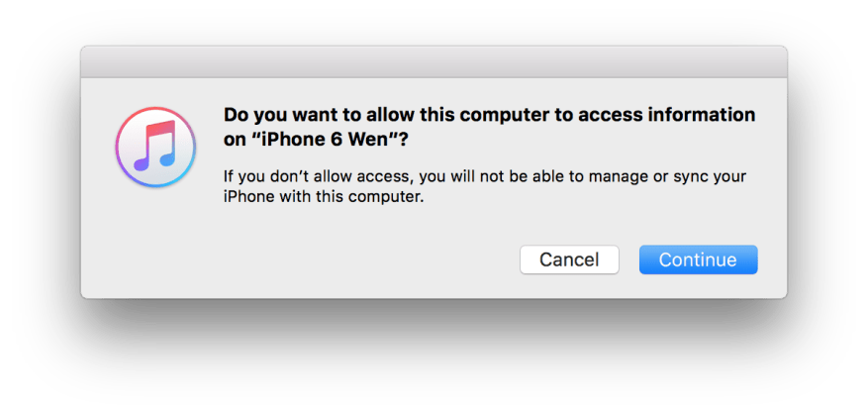The width and height of the screenshot is (868, 414).
Task: Dismiss the dialog with Cancel
Action: pos(569,259)
